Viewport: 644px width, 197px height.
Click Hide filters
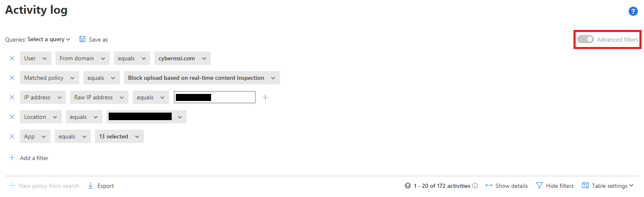(555, 186)
